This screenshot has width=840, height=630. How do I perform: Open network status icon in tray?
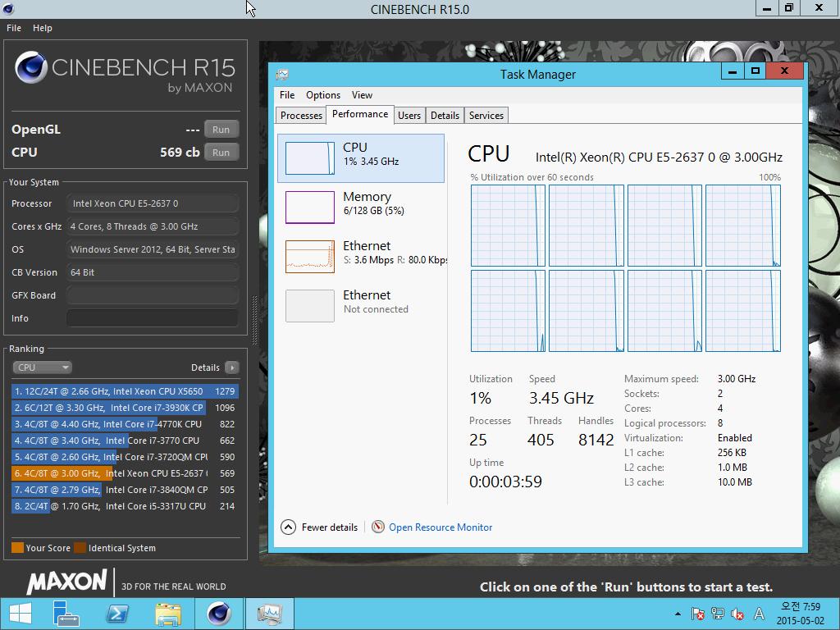coord(717,614)
